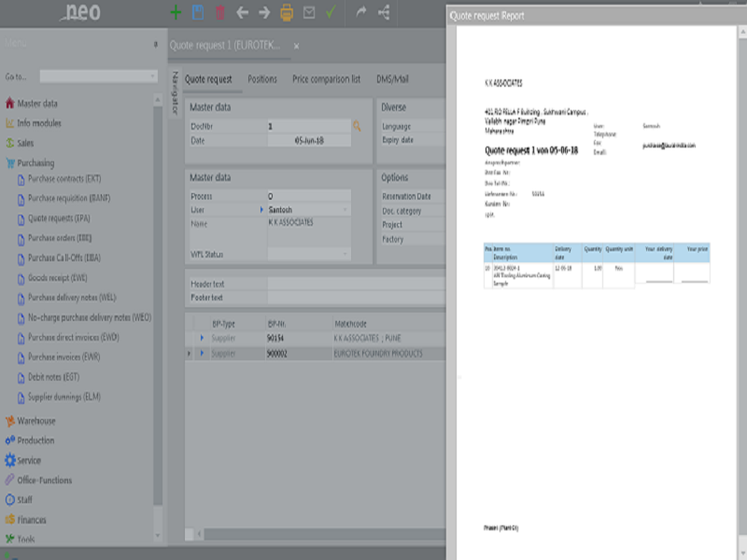Click the orange printer icon
The width and height of the screenshot is (747, 560).
pyautogui.click(x=287, y=12)
